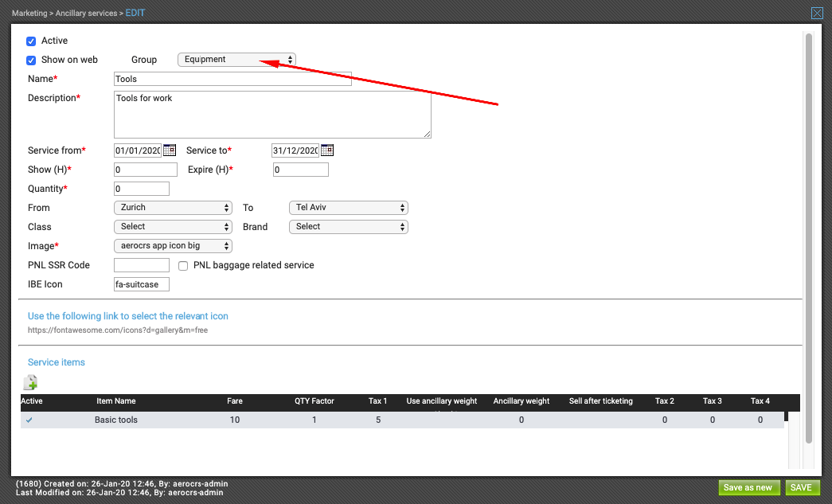Open the Ancillary services breadcrumb
This screenshot has width=832, height=504.
tap(87, 14)
